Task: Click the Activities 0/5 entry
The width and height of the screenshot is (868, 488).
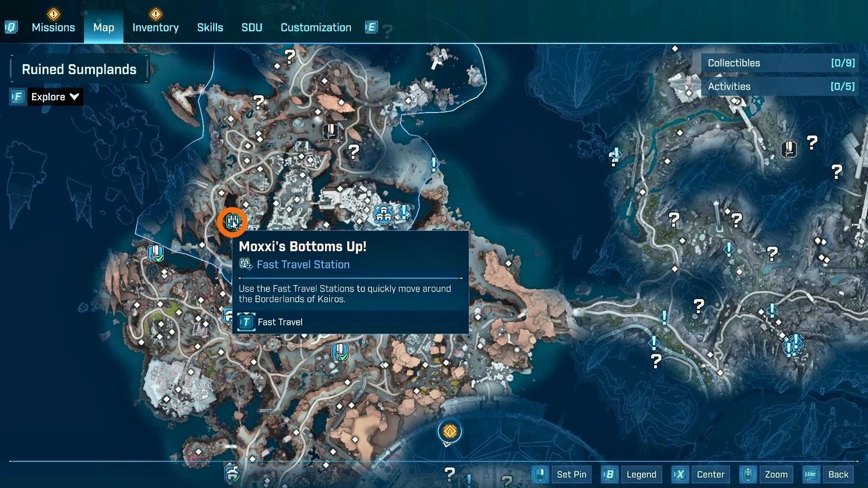Action: click(778, 85)
